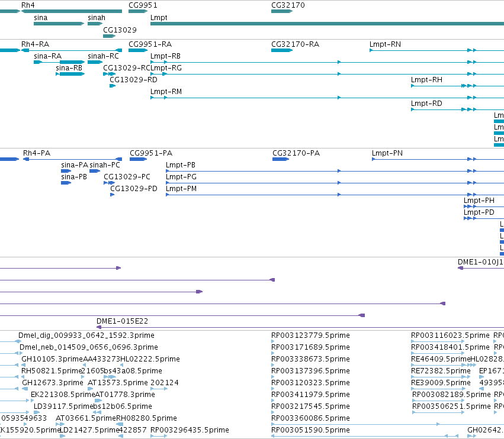This screenshot has height=439, width=504.
Task: Select the Rh4 gene label
Action: click(28, 5)
